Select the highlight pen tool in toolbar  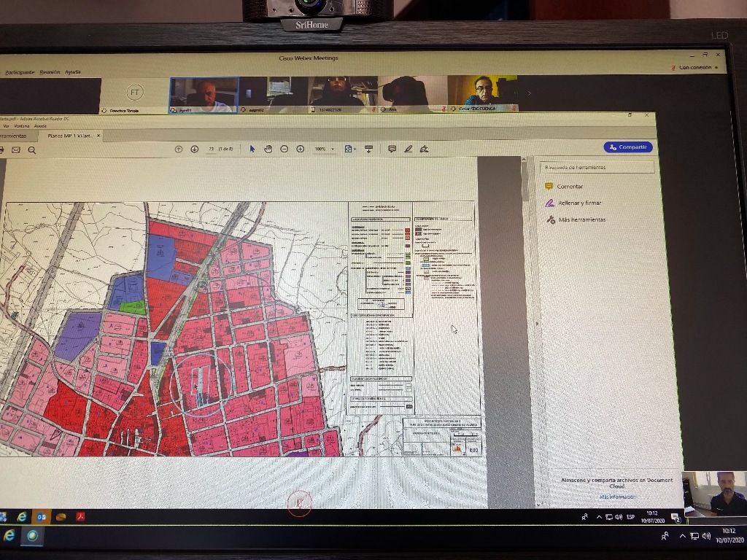pyautogui.click(x=409, y=149)
